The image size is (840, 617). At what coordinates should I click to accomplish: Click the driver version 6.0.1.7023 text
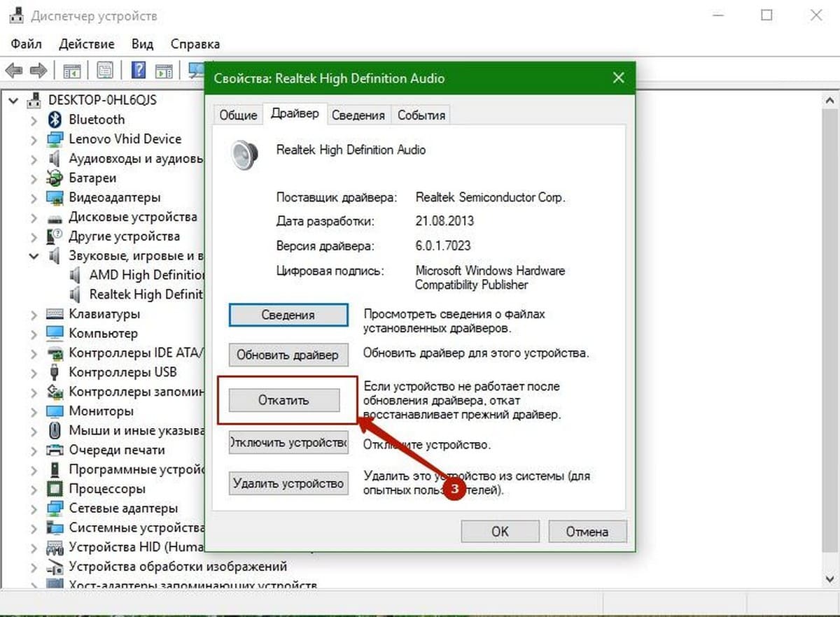point(443,246)
